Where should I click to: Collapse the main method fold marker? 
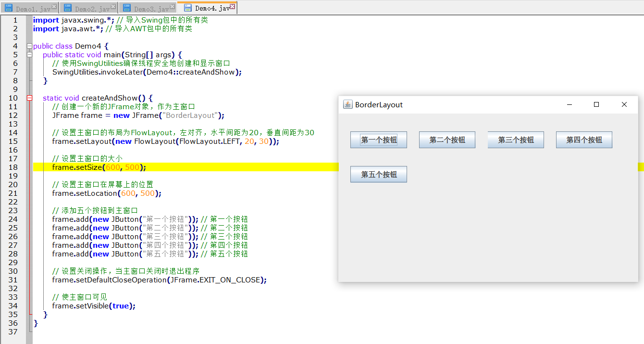pyautogui.click(x=29, y=55)
